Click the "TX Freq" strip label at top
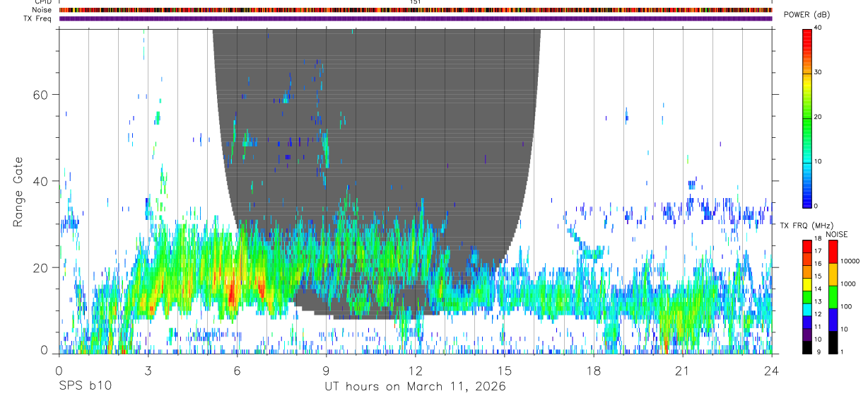The height and width of the screenshot is (401, 868). [x=37, y=18]
